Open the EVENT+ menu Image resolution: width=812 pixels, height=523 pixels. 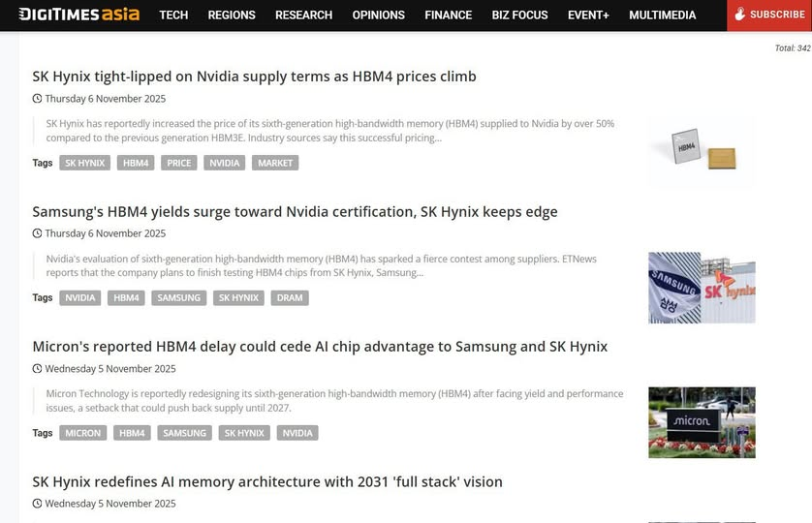[x=588, y=15]
